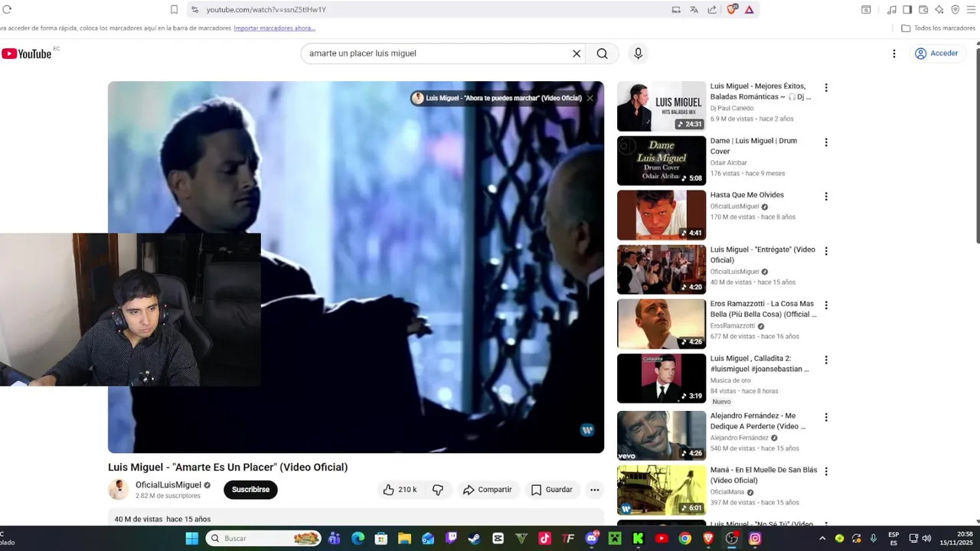This screenshot has width=980, height=551.
Task: Open Instagram from the taskbar
Action: (x=755, y=539)
